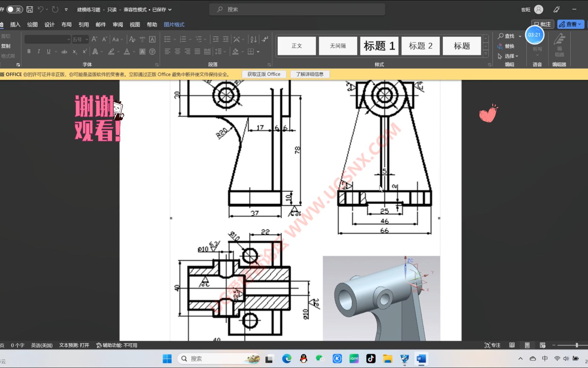The height and width of the screenshot is (368, 588).
Task: Open the Insert tab
Action: pyautogui.click(x=15, y=25)
